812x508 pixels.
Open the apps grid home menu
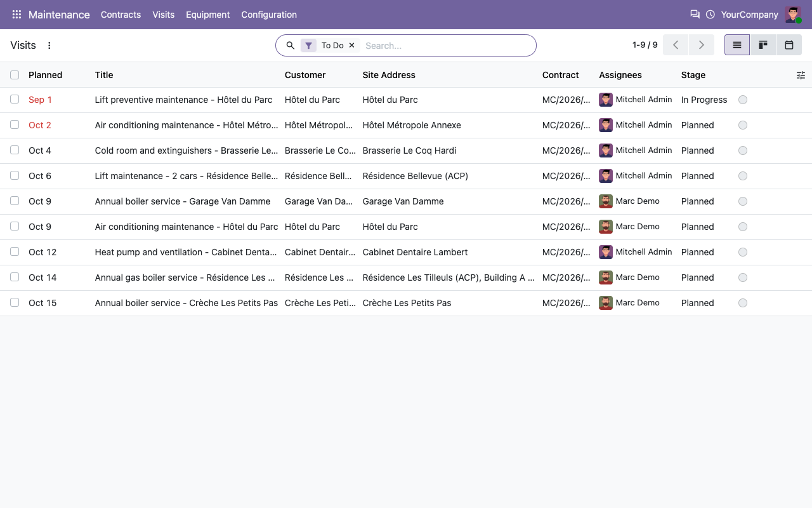click(x=16, y=15)
